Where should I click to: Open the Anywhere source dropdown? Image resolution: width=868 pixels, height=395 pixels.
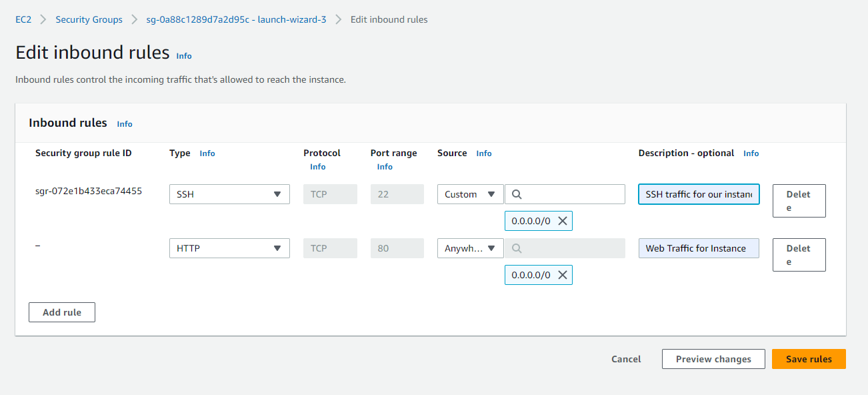click(470, 248)
